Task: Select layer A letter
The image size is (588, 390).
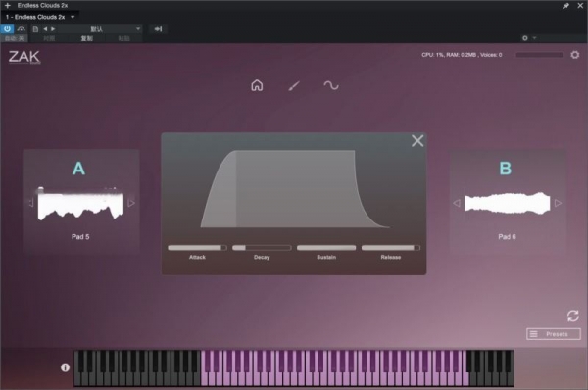Action: [78, 169]
